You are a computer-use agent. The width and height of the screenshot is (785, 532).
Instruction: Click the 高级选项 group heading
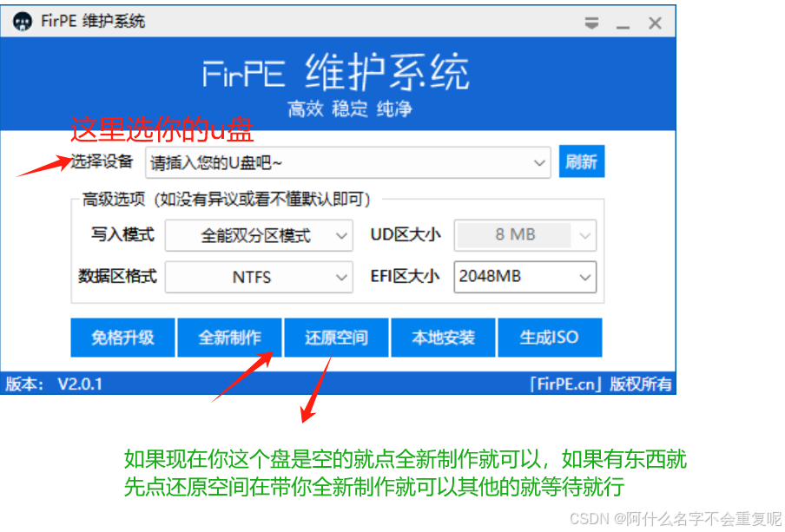coord(227,200)
